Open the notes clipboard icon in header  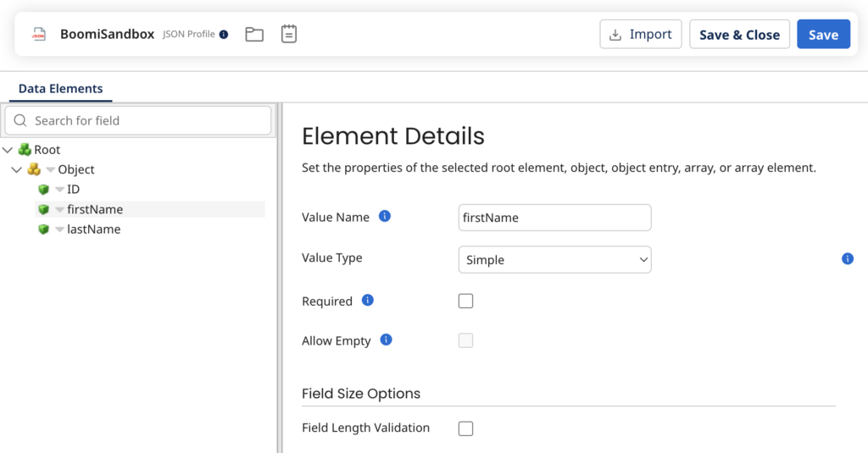click(289, 34)
